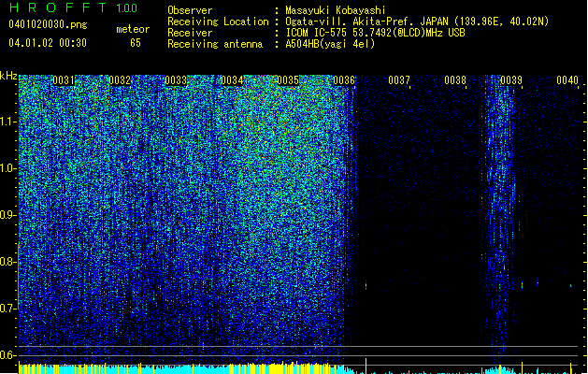Click the 1.0 kHz axis label
The image size is (588, 374).
pyautogui.click(x=8, y=168)
